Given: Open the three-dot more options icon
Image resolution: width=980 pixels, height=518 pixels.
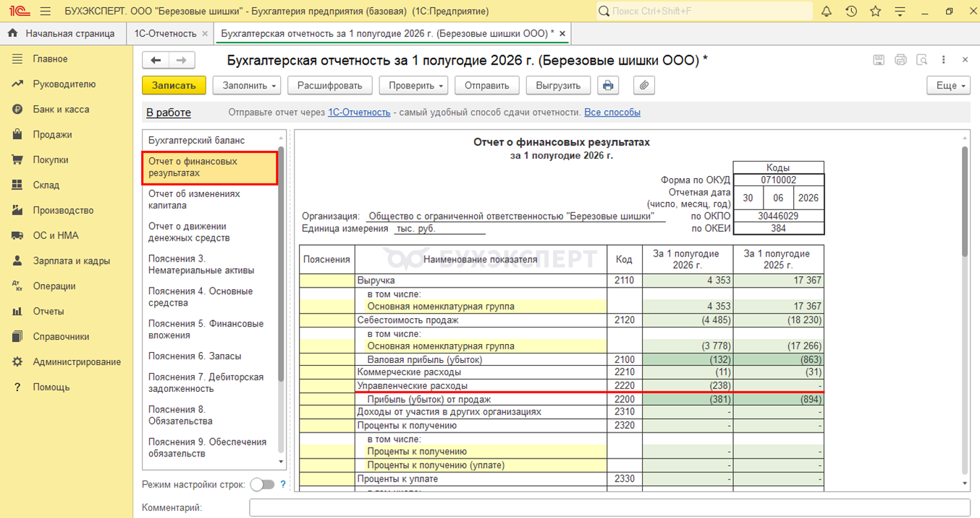Looking at the screenshot, I should (944, 60).
